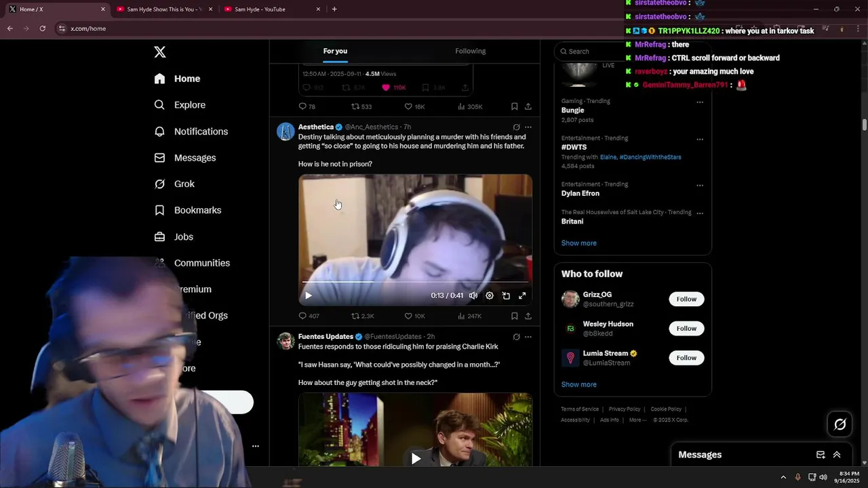This screenshot has width=868, height=488.
Task: Open the Aesthetica profile avatar
Action: (x=285, y=131)
